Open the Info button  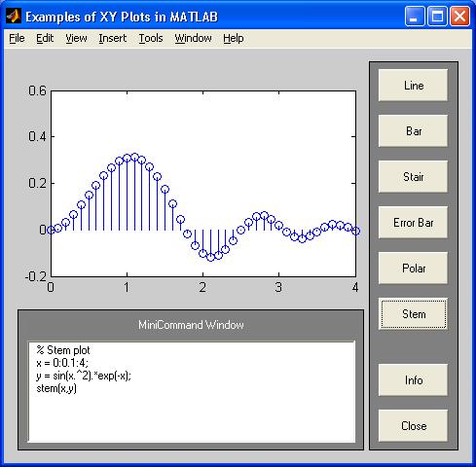click(x=413, y=380)
